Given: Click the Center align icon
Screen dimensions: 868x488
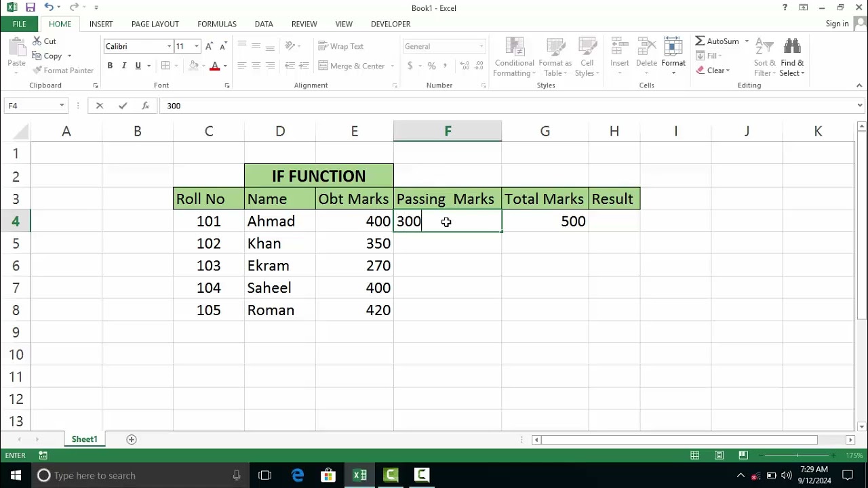Looking at the screenshot, I should tap(256, 66).
